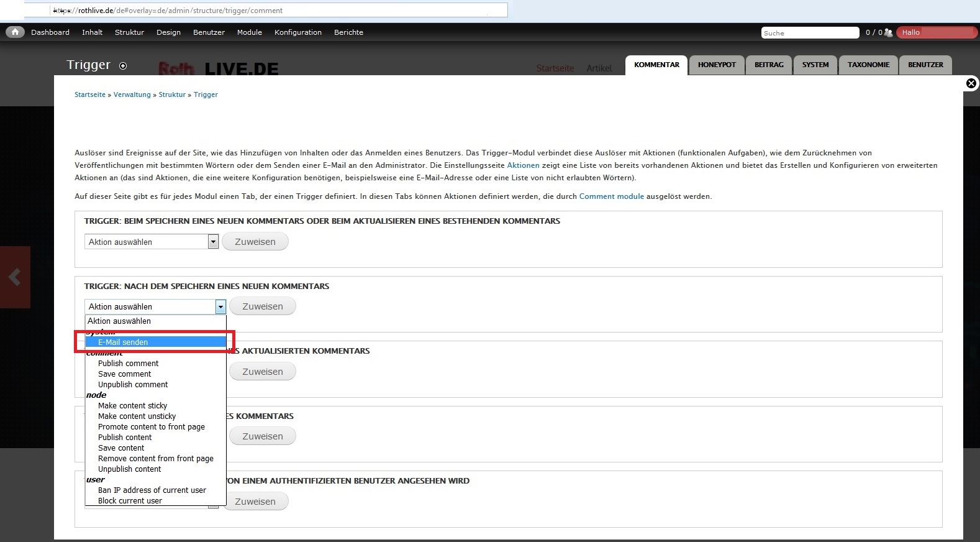Click the left arrow slider on page edge
This screenshot has width=980, height=542.
(15, 277)
